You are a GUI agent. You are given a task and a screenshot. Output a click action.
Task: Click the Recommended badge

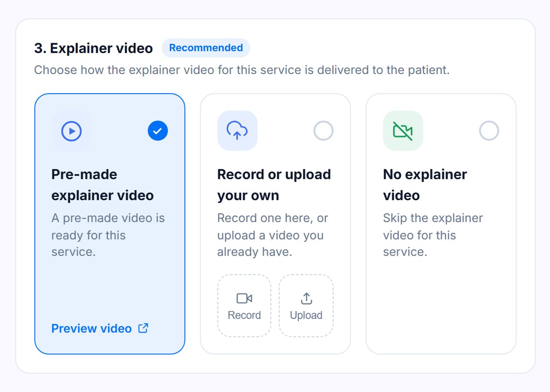coord(206,47)
